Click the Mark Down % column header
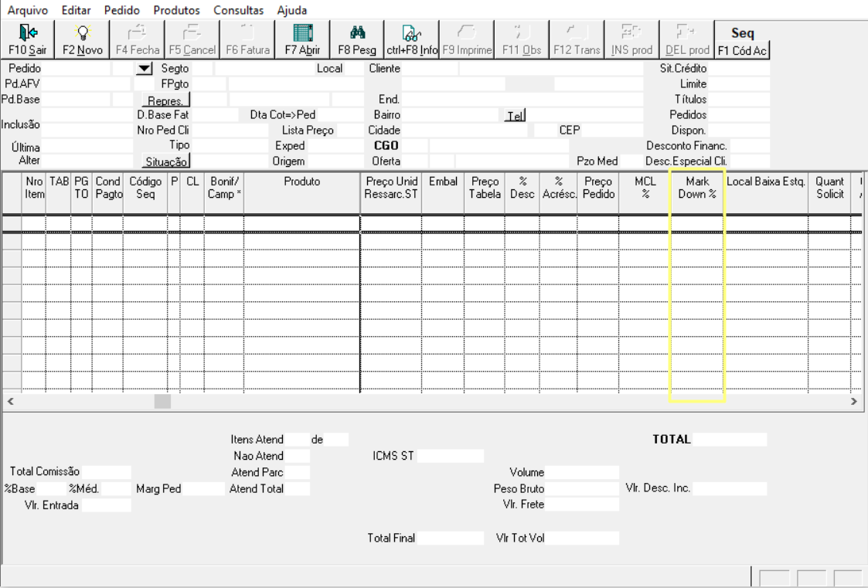The width and height of the screenshot is (868, 588). tap(697, 192)
